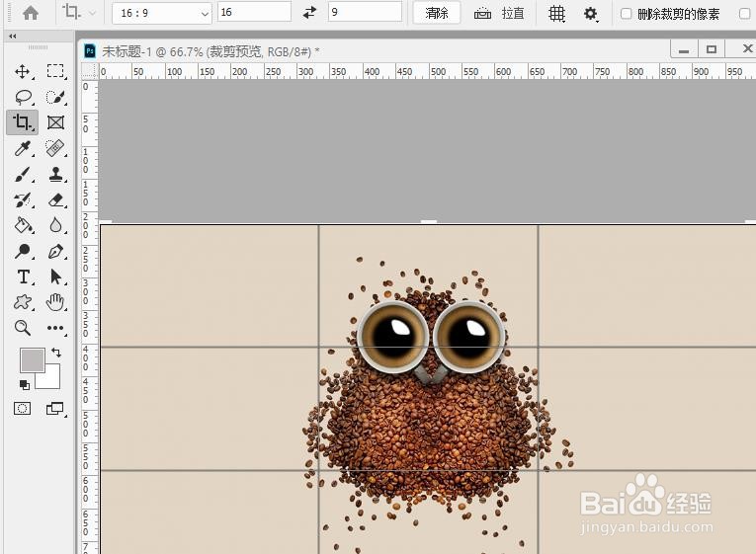This screenshot has height=554, width=756.
Task: Select the Type tool
Action: coord(22,277)
